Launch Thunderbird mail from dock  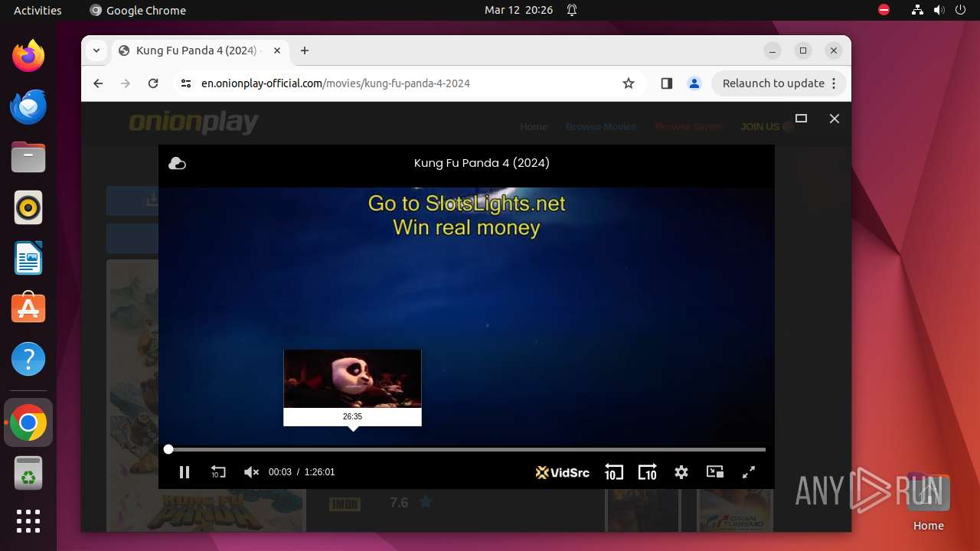(28, 106)
